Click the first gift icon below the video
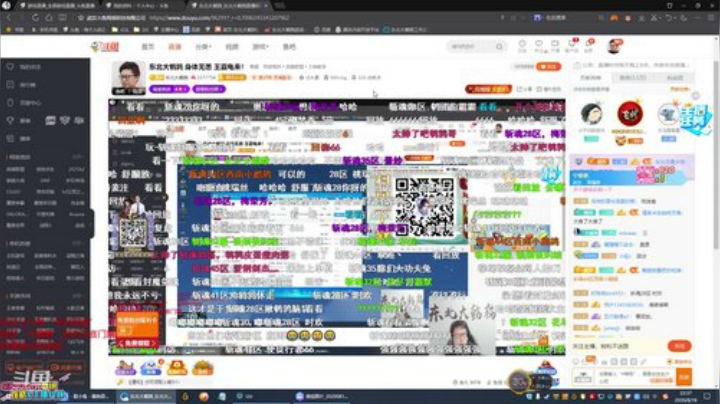This screenshot has height=404, width=720. pos(125,368)
